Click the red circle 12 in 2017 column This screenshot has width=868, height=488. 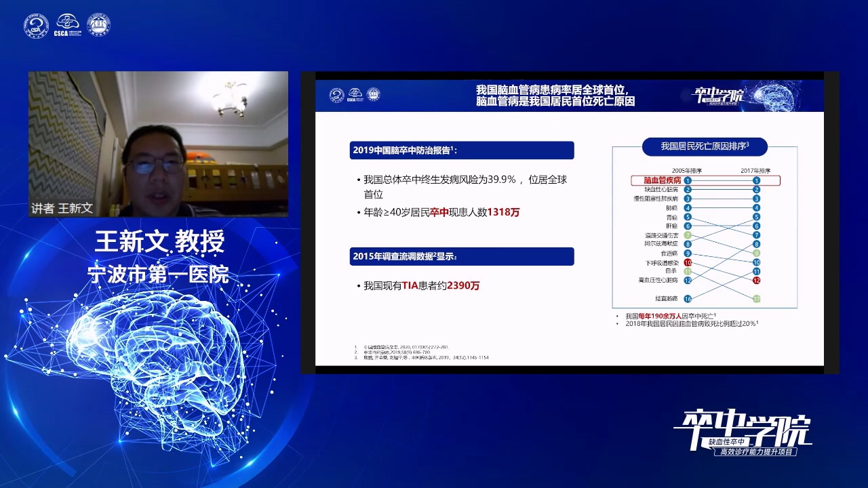757,280
